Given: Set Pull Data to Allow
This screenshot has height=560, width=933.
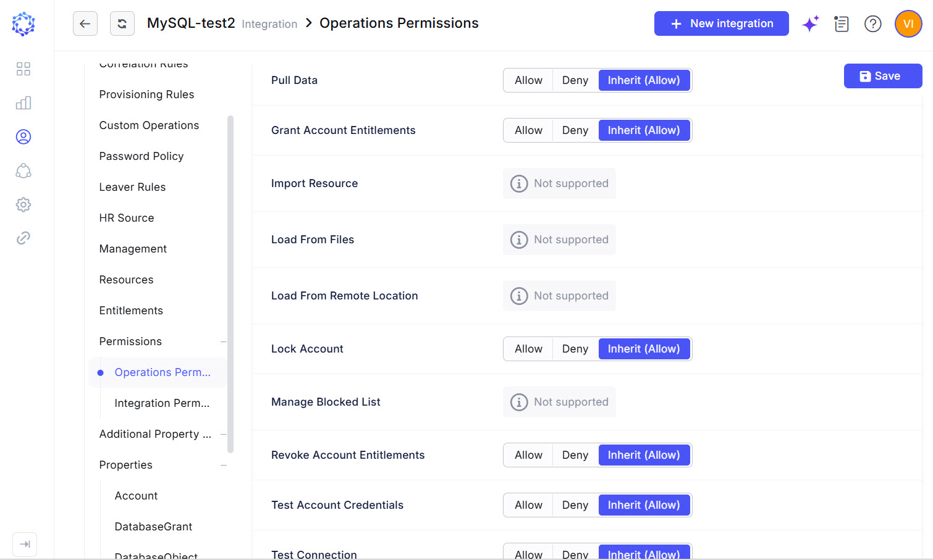Looking at the screenshot, I should pos(528,80).
